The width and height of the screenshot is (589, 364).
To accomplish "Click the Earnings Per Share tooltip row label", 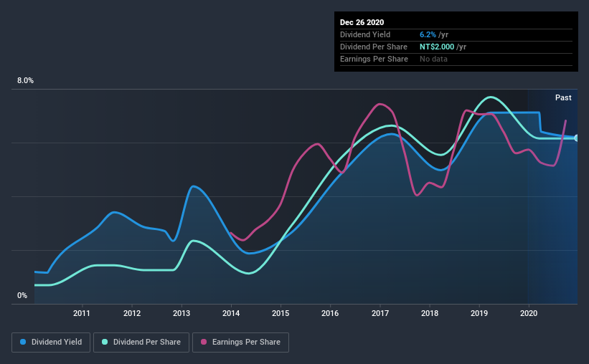I will [x=374, y=59].
